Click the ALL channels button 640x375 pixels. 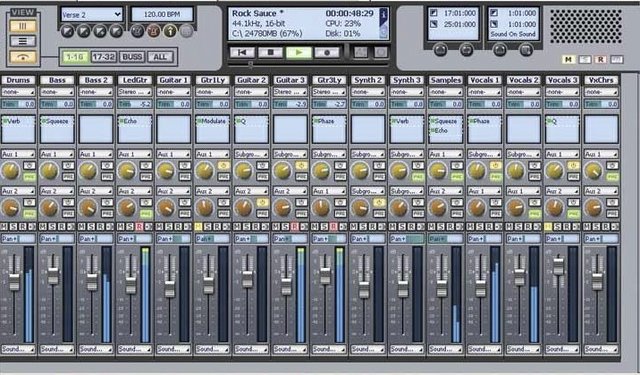pyautogui.click(x=160, y=57)
